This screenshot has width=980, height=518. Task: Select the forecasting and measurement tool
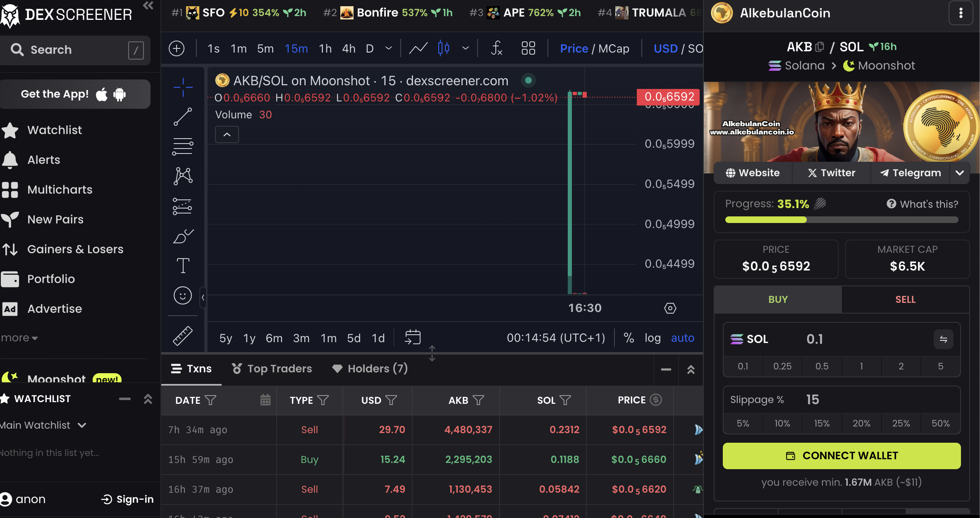[x=183, y=206]
